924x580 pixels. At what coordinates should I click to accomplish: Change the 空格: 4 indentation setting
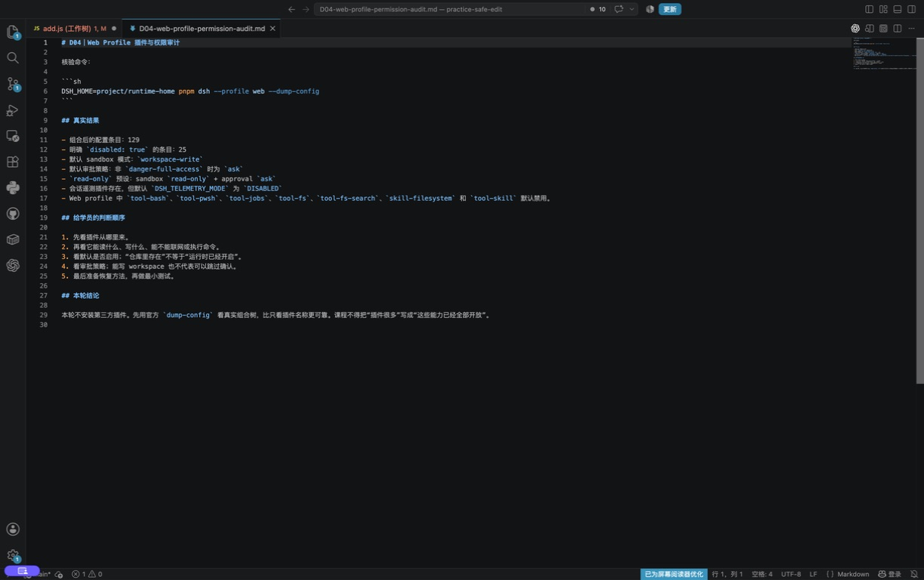click(x=762, y=574)
